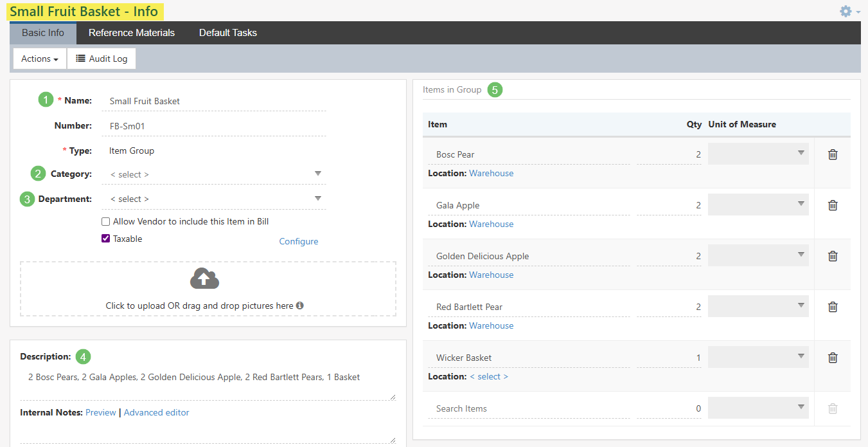Open Bosc Pear unit of measure dropdown
The width and height of the screenshot is (868, 447).
pyautogui.click(x=758, y=154)
